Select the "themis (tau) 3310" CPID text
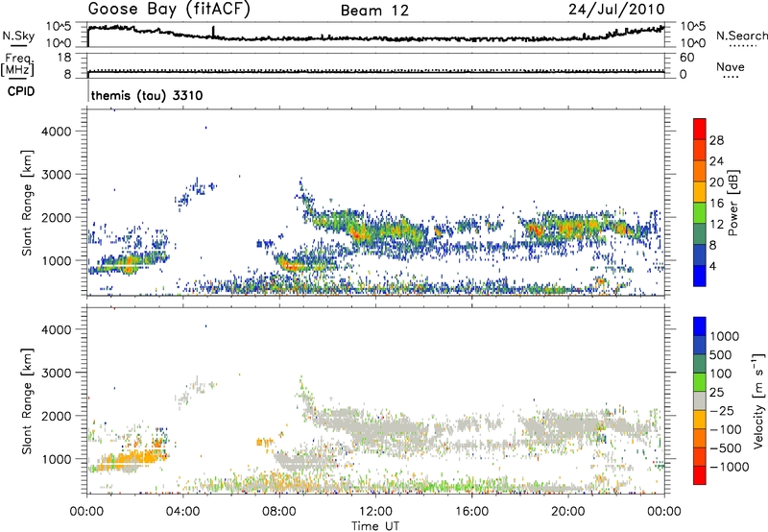The width and height of the screenshot is (768, 532). (147, 95)
